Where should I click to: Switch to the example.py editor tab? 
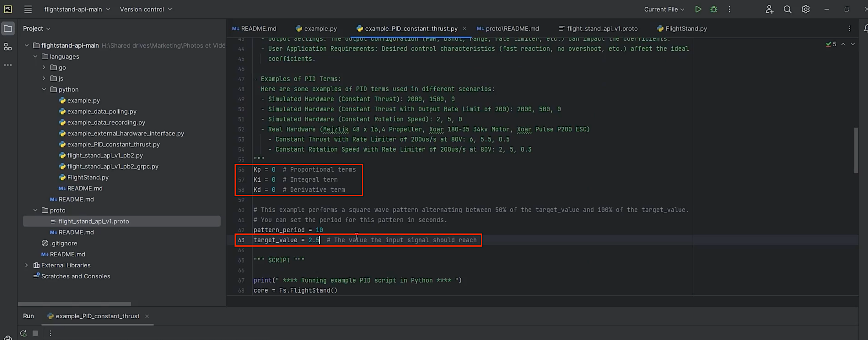[x=320, y=29]
